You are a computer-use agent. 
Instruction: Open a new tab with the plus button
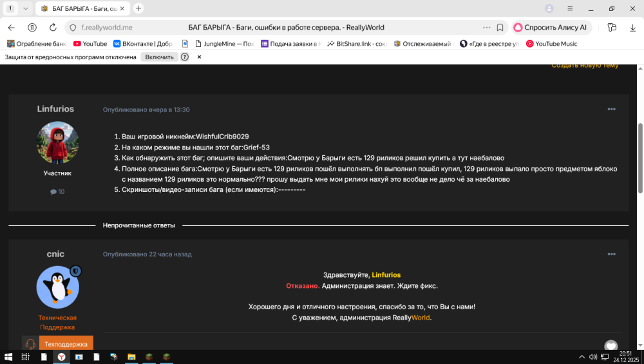click(138, 8)
